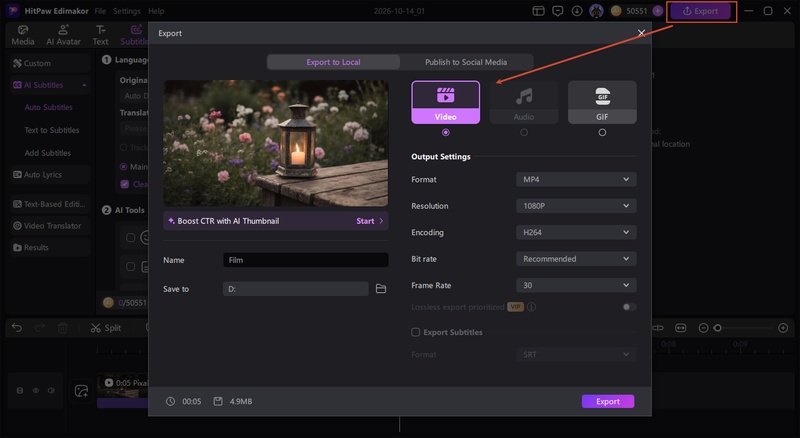Viewport: 800px width, 438px height.
Task: Open the Settings menu
Action: (x=127, y=11)
